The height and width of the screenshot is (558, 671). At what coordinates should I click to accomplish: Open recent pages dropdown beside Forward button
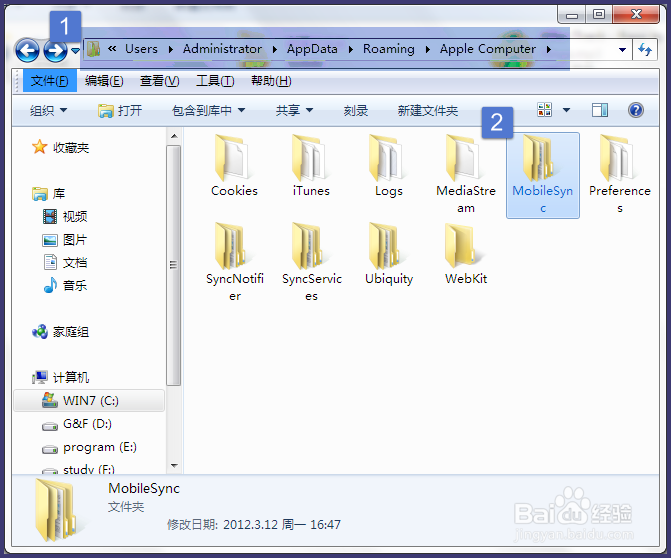(75, 51)
